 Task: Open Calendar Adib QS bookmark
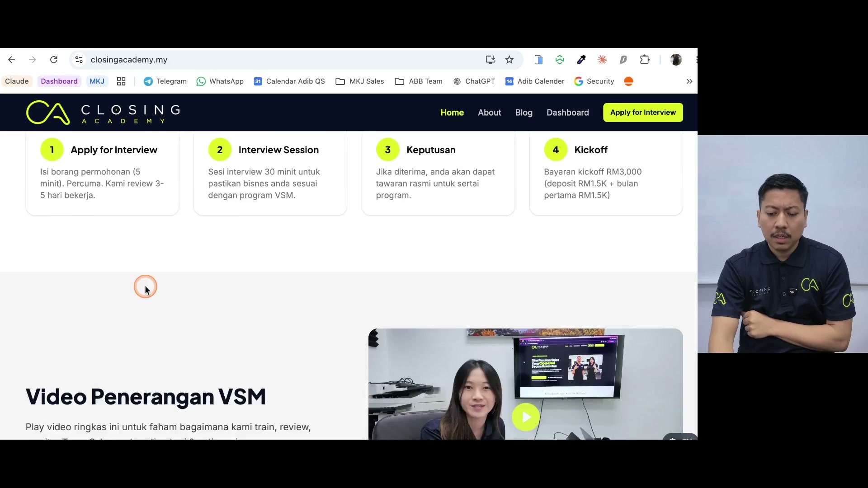tap(289, 81)
